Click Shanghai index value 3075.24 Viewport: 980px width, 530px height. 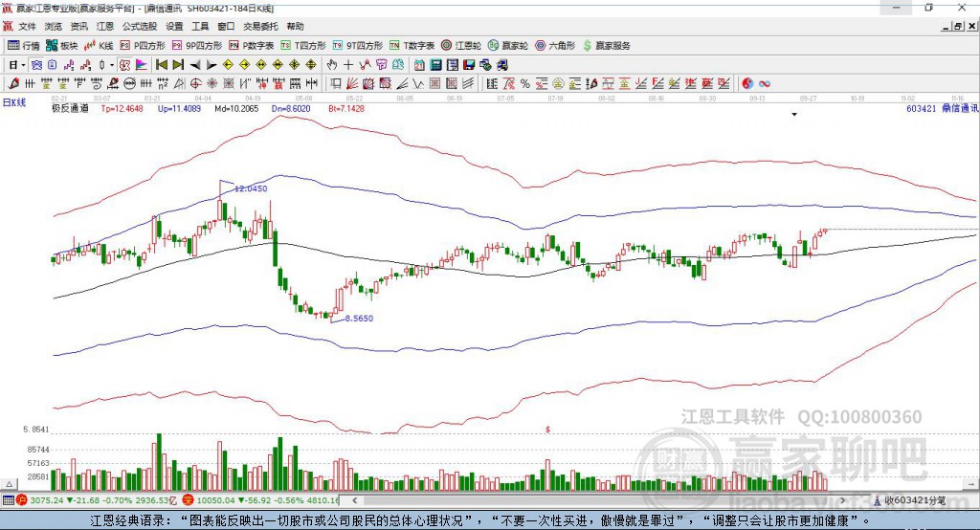coord(47,500)
